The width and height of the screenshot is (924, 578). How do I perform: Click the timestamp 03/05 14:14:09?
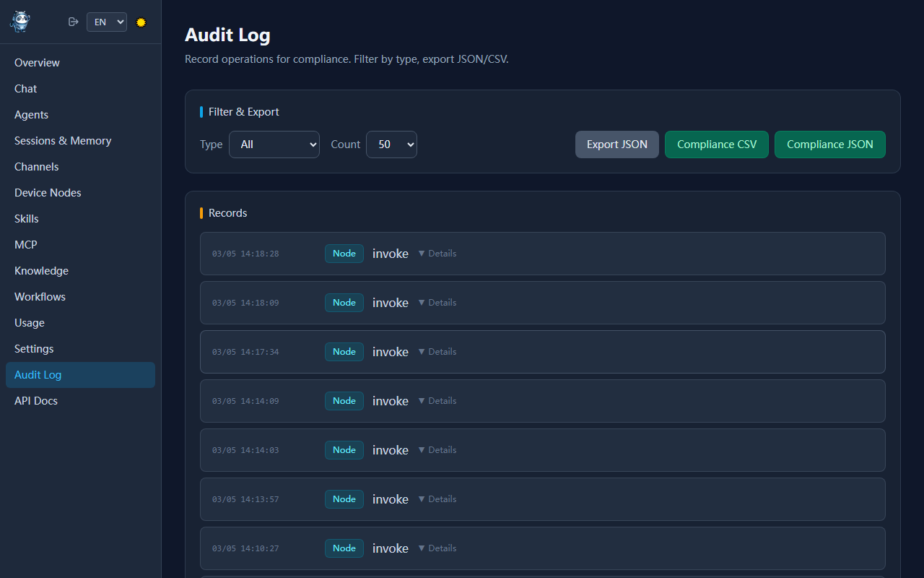pos(245,401)
